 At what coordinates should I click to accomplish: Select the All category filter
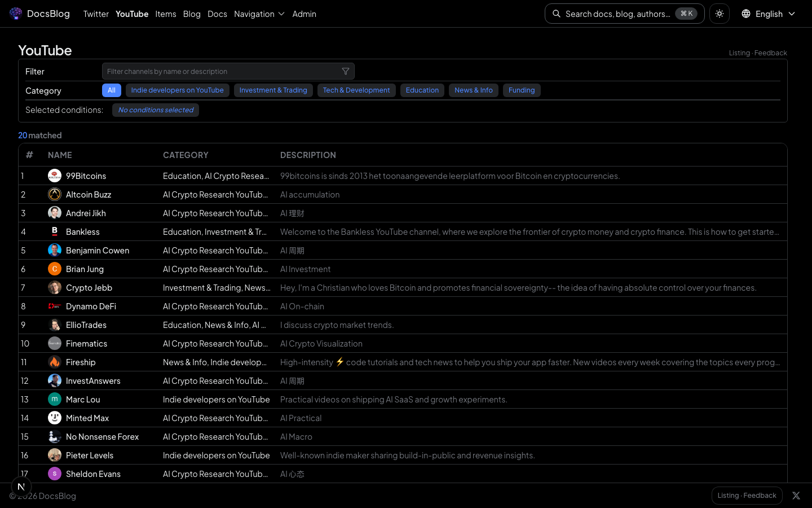click(x=112, y=90)
